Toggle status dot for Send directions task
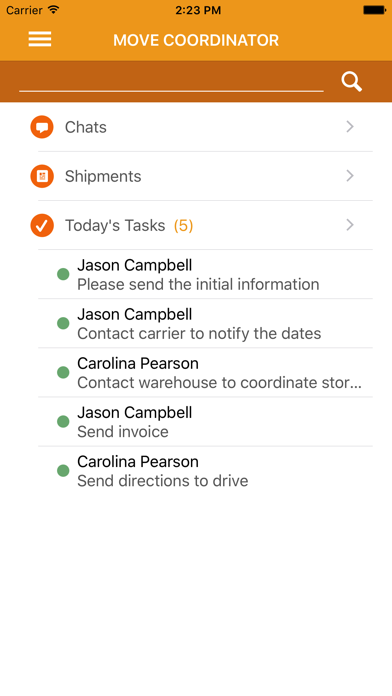The width and height of the screenshot is (392, 696). click(63, 471)
